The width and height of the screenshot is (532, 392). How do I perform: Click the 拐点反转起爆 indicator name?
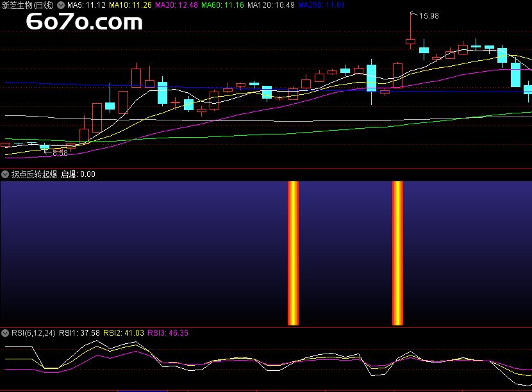click(34, 174)
